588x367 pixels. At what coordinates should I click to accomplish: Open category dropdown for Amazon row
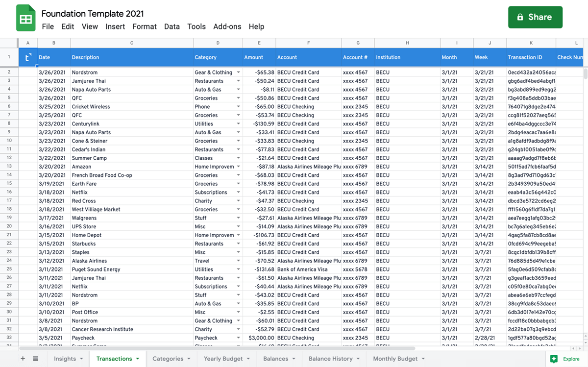click(x=239, y=167)
